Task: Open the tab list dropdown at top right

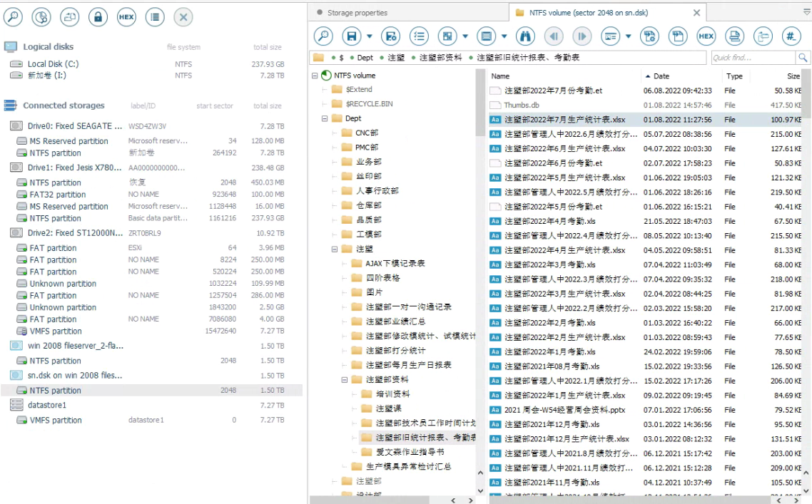Action: (807, 12)
